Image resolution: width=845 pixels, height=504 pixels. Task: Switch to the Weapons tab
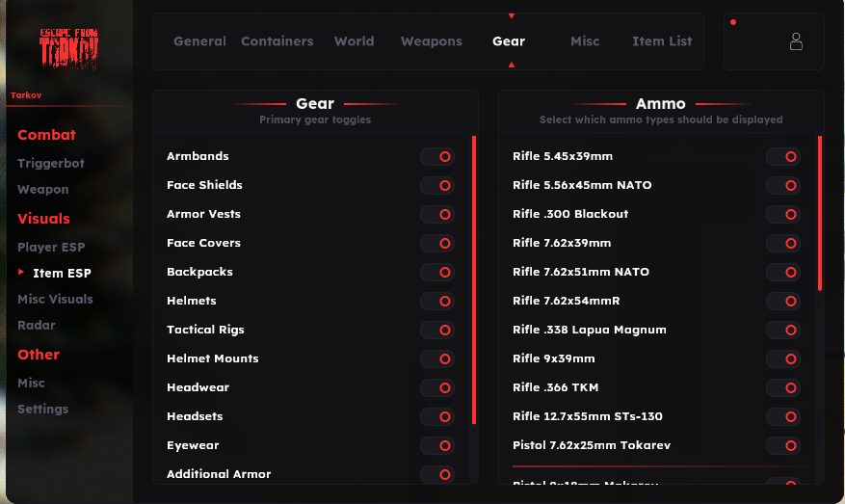coord(431,41)
